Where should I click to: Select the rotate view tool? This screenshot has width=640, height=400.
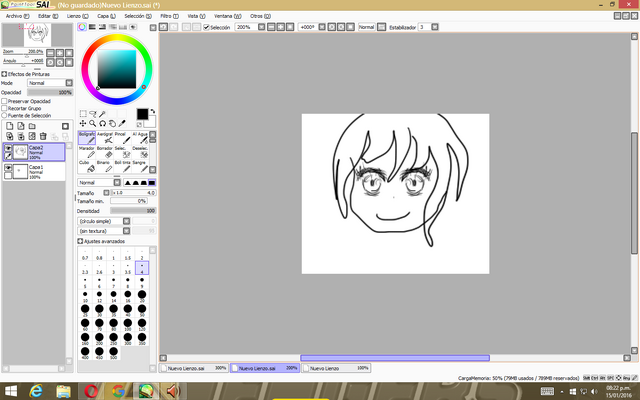(x=102, y=123)
